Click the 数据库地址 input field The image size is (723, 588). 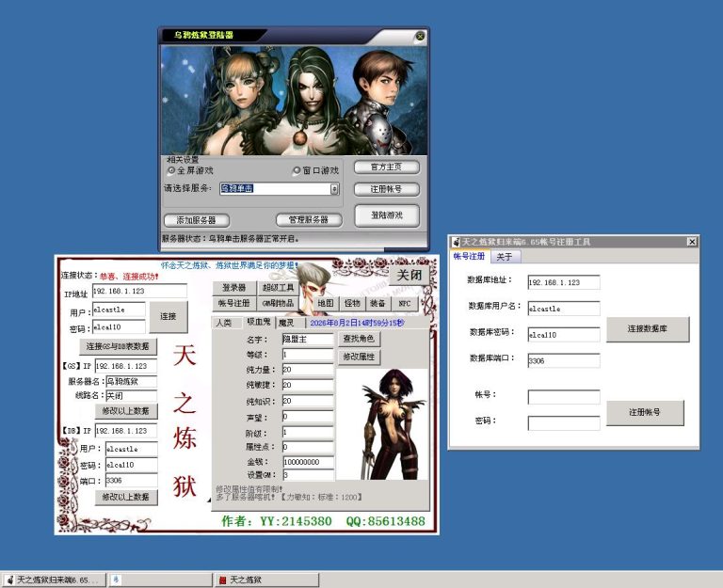point(564,282)
